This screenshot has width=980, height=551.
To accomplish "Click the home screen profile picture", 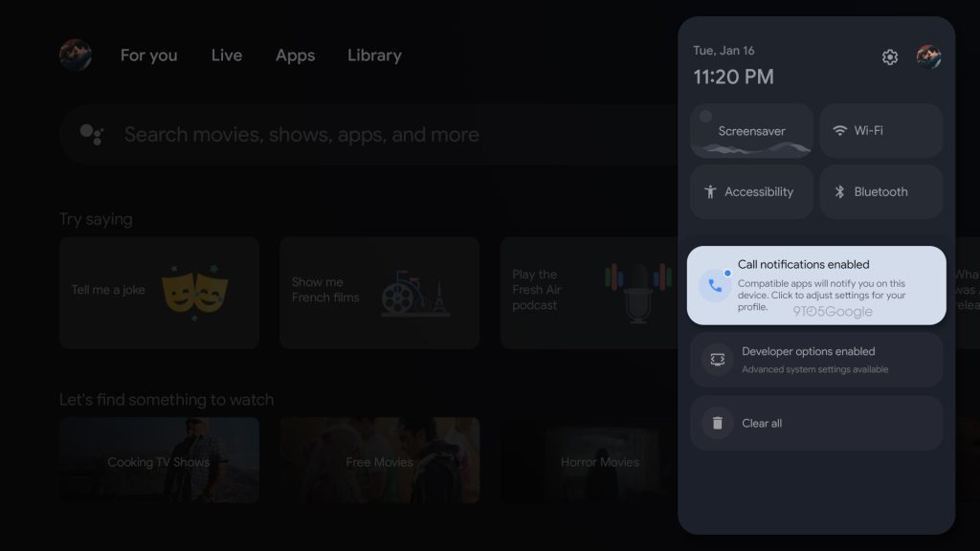I will pyautogui.click(x=76, y=55).
